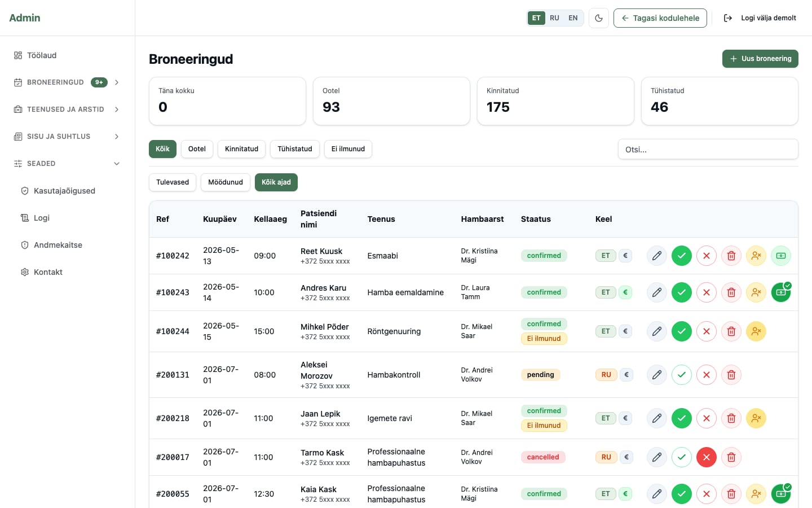Cancel booking #100243 with the X icon
This screenshot has width=812, height=508.
pyautogui.click(x=707, y=292)
